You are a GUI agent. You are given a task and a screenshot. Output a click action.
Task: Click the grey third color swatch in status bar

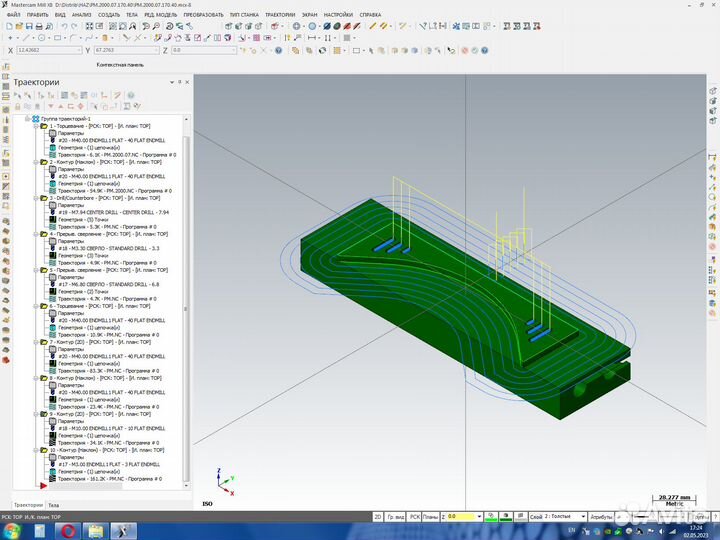click(521, 517)
